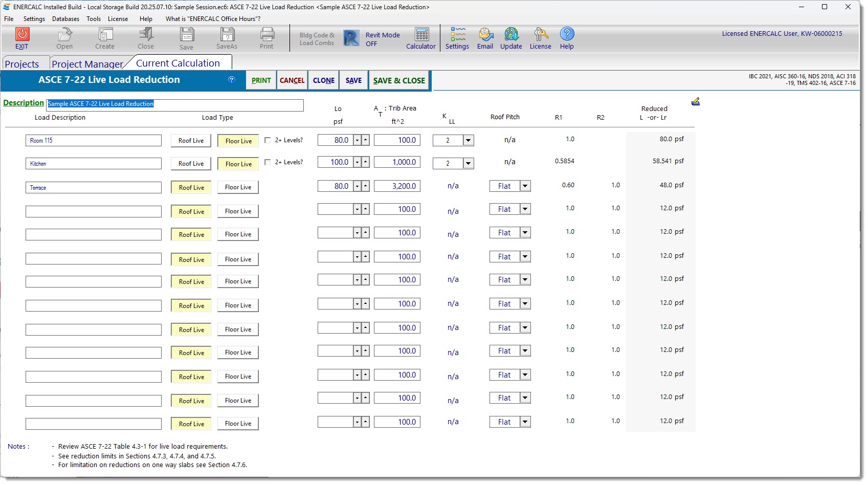This screenshot has height=485, width=868.
Task: Open What is ENERCALC Office Hours menu
Action: 213,19
